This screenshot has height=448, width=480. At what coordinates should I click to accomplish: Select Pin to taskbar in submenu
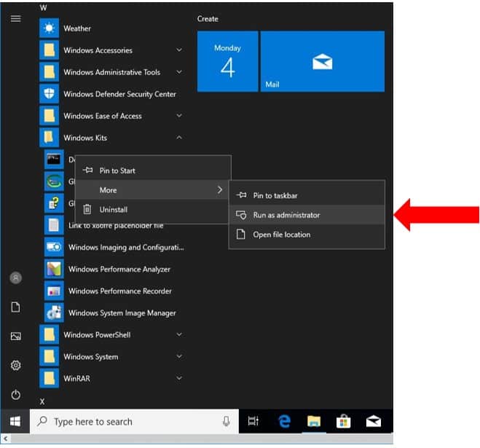pyautogui.click(x=307, y=195)
